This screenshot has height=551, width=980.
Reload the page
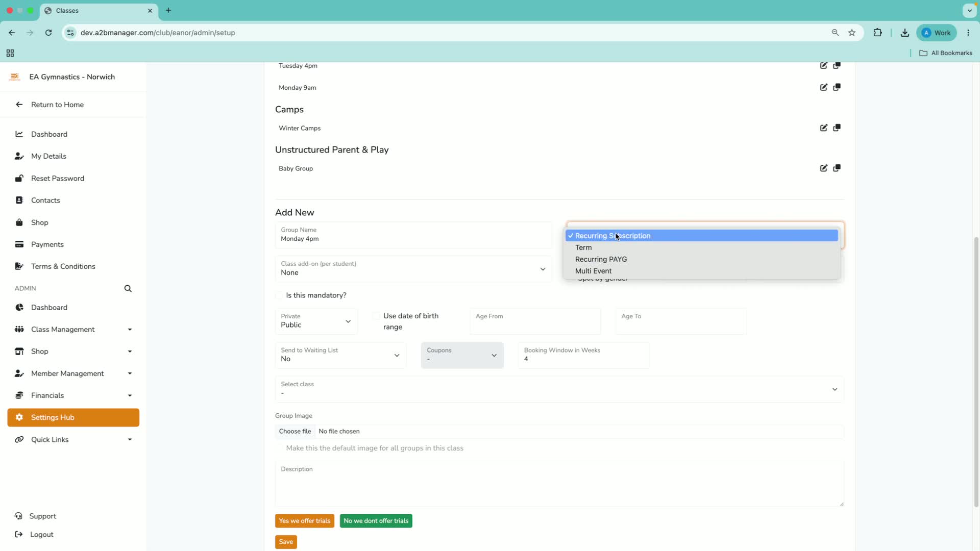48,33
